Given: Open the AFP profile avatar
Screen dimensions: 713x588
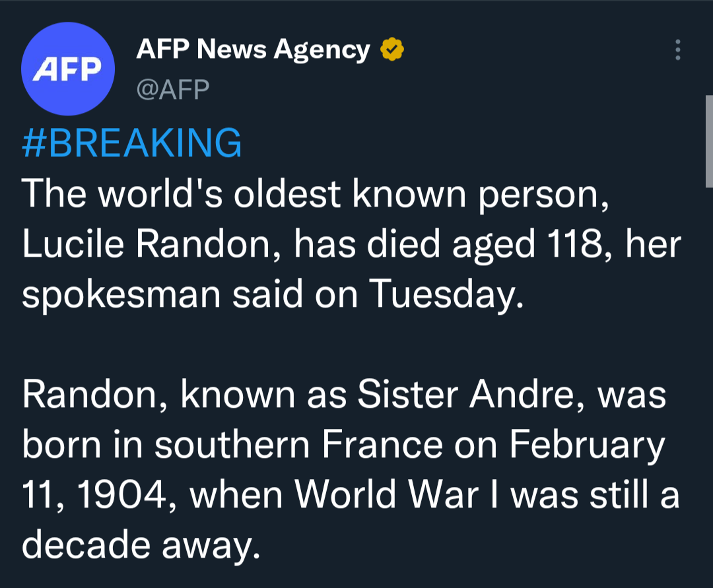Looking at the screenshot, I should tap(68, 69).
